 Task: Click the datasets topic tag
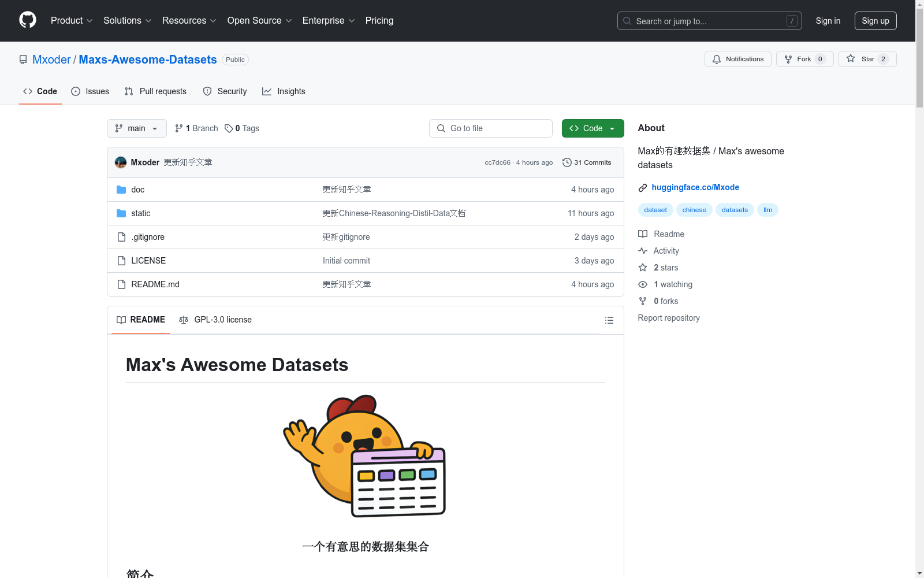(x=735, y=210)
